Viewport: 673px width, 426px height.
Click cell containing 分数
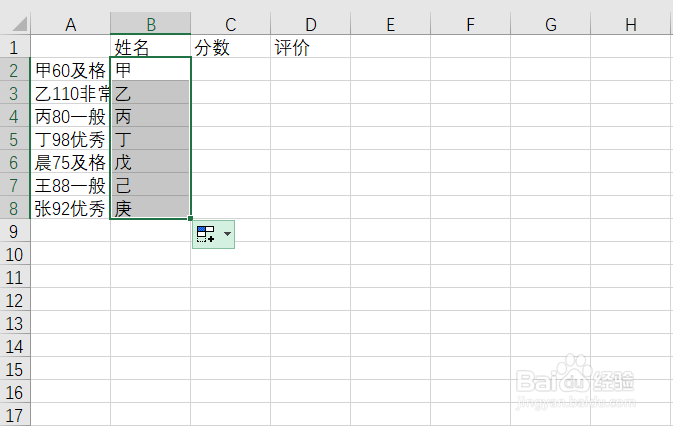click(230, 46)
